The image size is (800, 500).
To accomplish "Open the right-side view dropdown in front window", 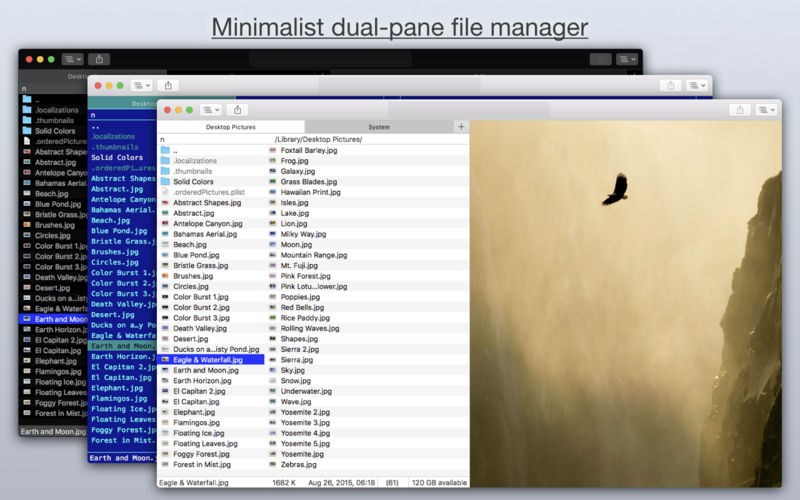I will click(x=767, y=110).
